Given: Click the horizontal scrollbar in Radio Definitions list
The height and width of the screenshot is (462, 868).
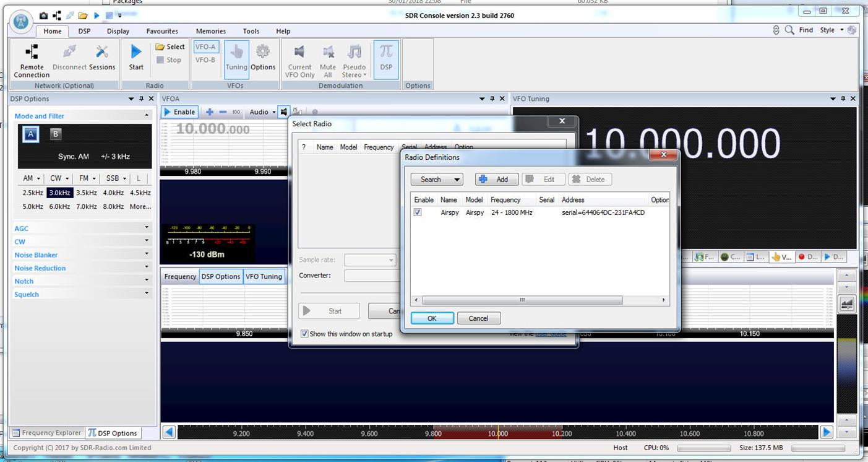Looking at the screenshot, I should tap(521, 300).
